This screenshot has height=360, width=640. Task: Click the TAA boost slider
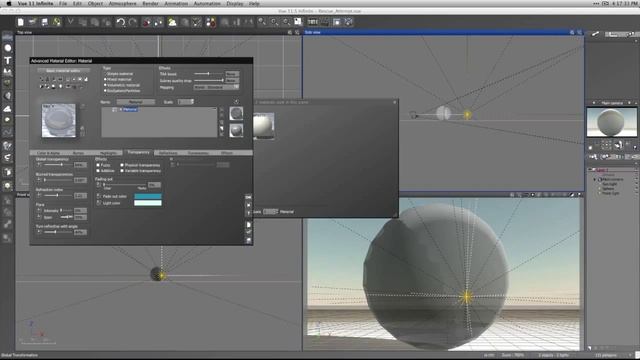tap(209, 74)
